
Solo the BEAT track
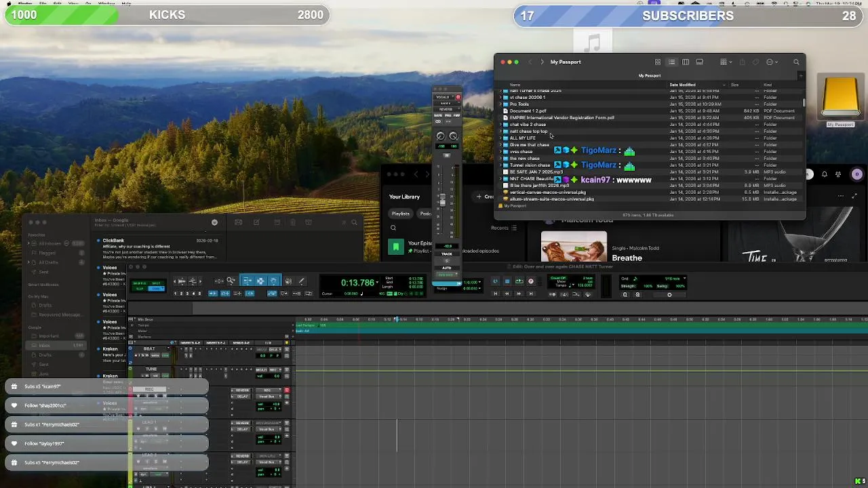pyautogui.click(x=142, y=355)
